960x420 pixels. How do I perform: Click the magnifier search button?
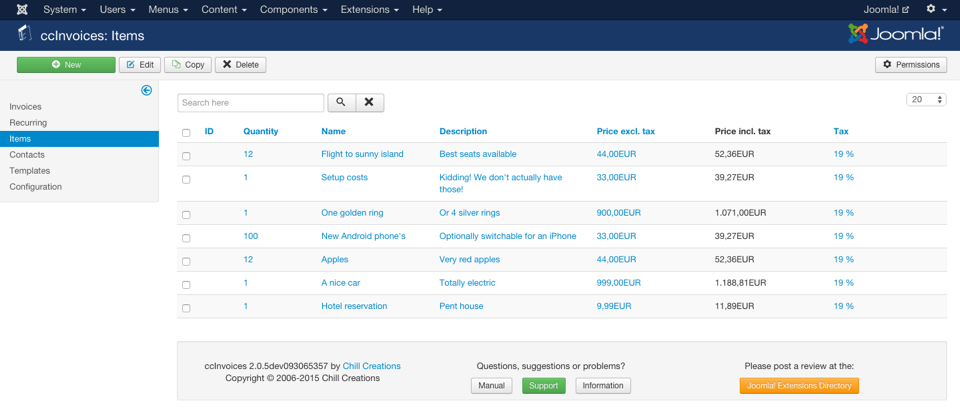(341, 102)
